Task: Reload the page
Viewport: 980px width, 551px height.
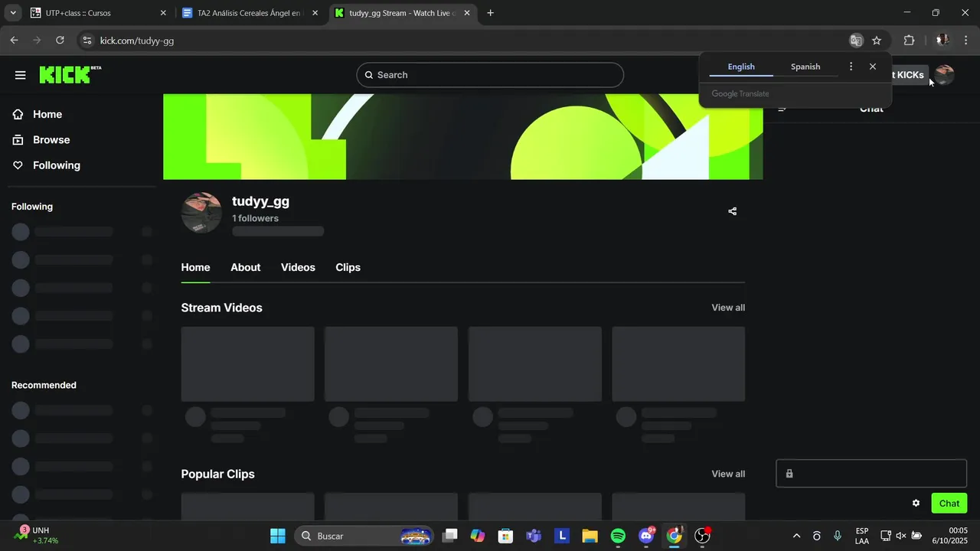Action: (x=60, y=41)
